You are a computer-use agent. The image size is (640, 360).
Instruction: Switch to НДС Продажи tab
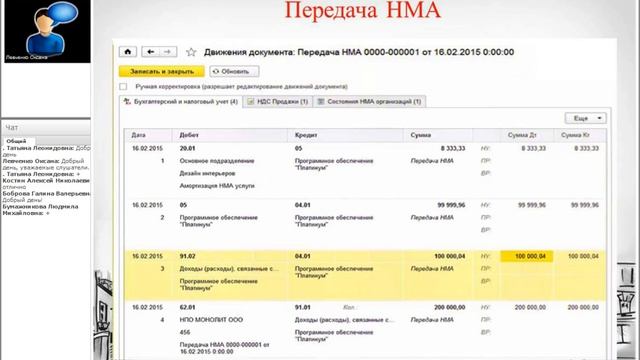pos(278,102)
